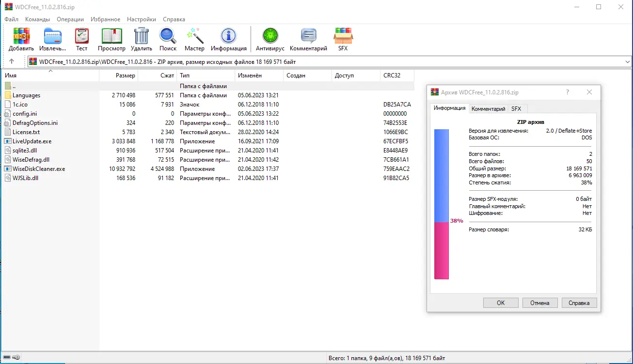Select the LiveUpdate.exe file name

pos(32,141)
